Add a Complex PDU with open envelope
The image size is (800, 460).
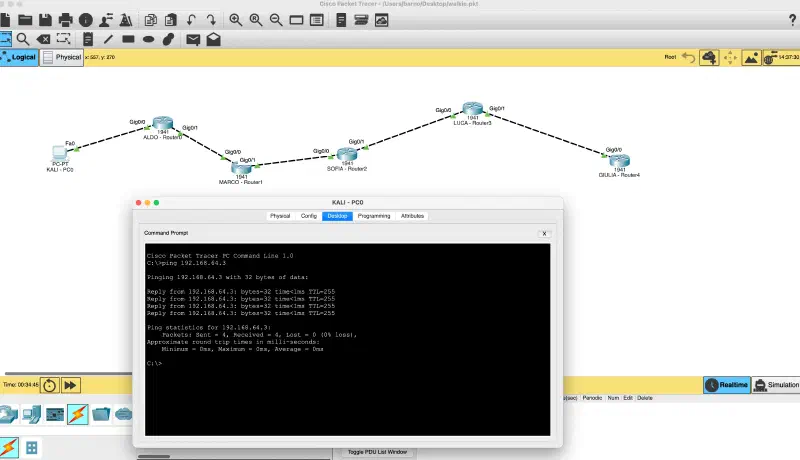[213, 39]
